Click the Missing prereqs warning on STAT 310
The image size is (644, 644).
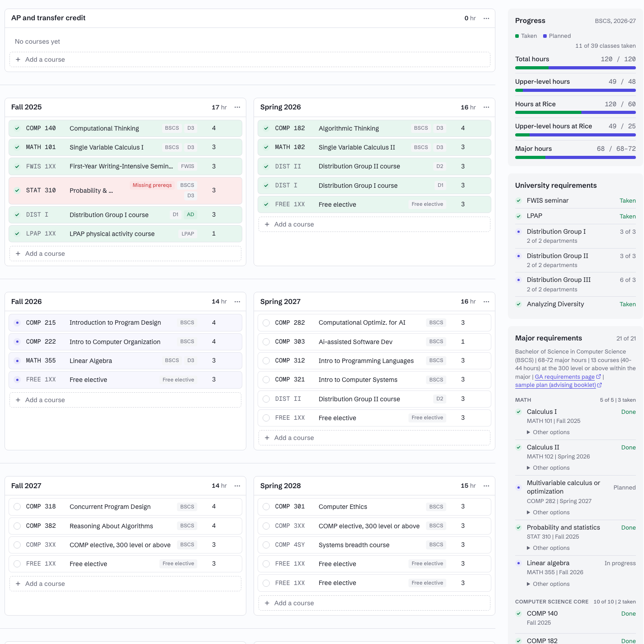(x=152, y=185)
